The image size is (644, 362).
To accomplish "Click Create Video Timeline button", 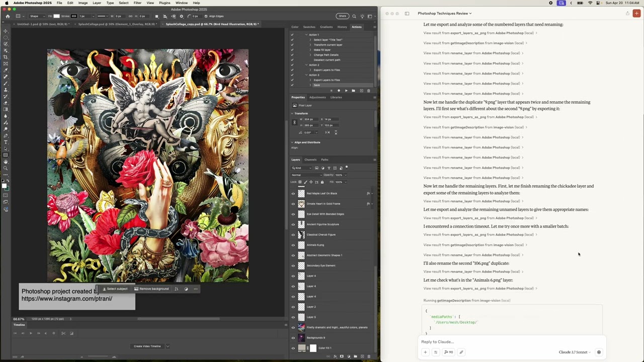I will tap(147, 346).
